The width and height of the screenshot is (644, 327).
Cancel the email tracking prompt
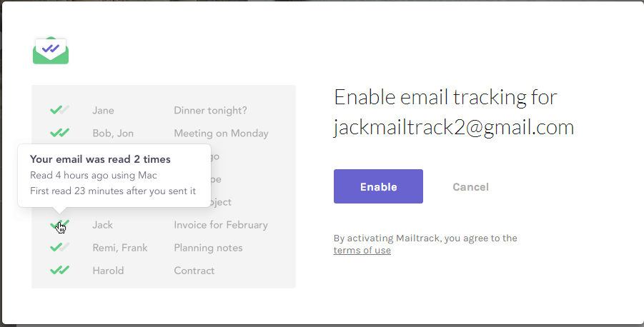470,187
